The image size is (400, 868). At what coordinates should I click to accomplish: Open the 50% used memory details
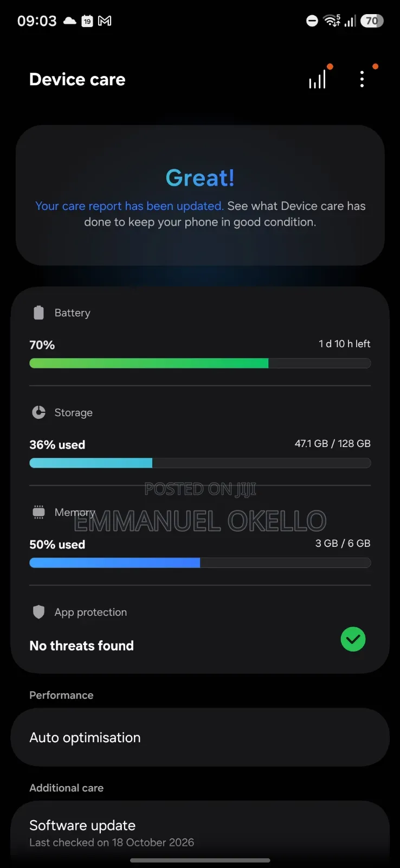pyautogui.click(x=57, y=545)
